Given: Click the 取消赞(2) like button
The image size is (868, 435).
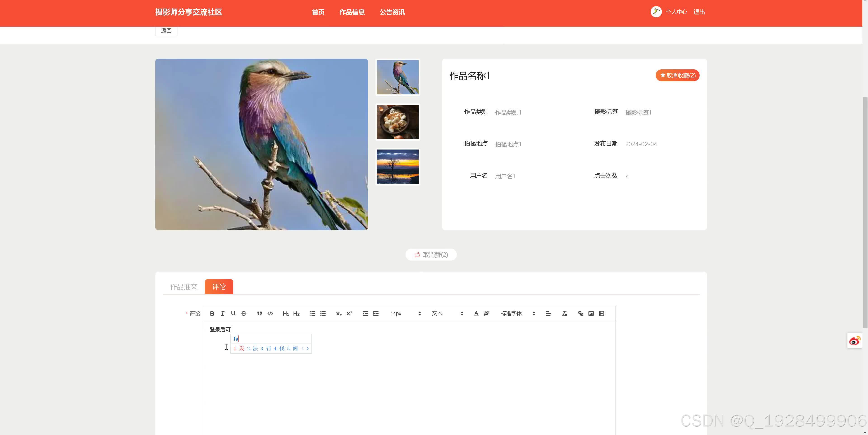Looking at the screenshot, I should click(431, 255).
